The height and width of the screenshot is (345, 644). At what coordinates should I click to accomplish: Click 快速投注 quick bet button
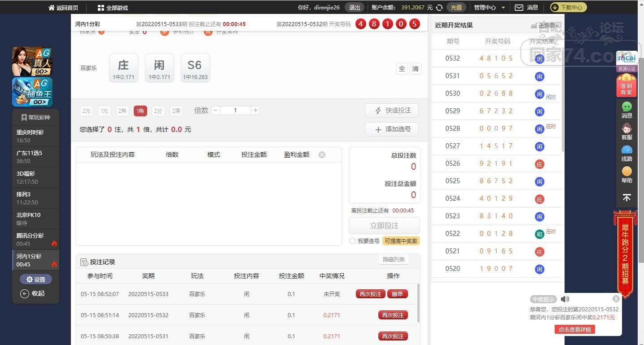392,111
